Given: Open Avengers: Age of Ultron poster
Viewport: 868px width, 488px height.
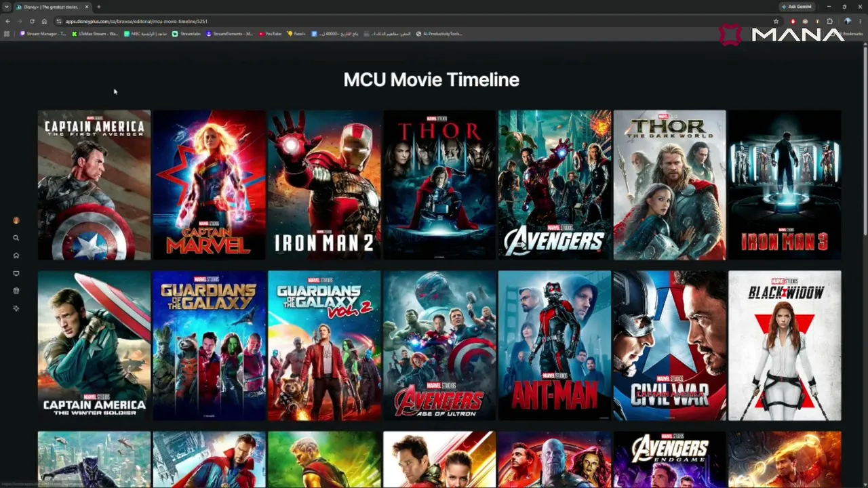Looking at the screenshot, I should (x=439, y=346).
